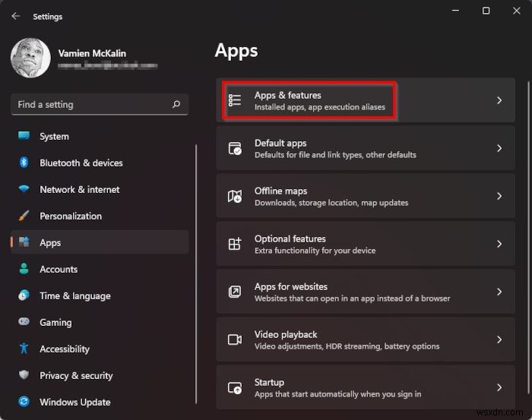Click the System monitor icon in sidebar
This screenshot has width=532, height=420.
[x=24, y=136]
